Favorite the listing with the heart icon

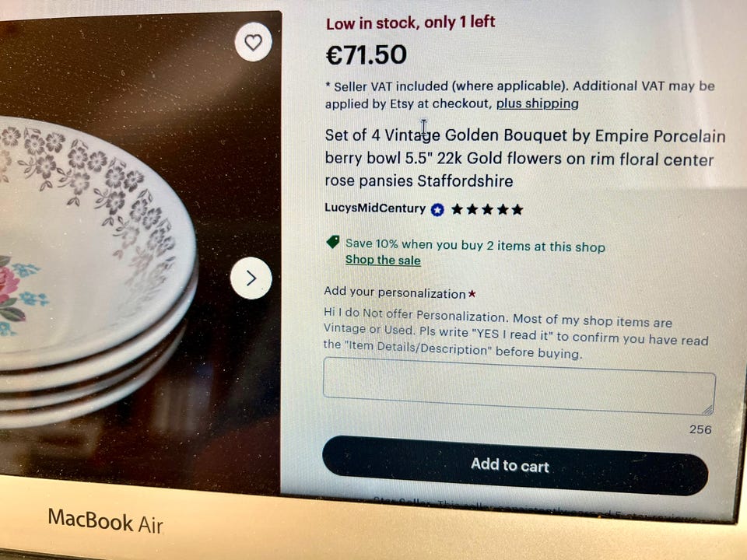click(254, 42)
